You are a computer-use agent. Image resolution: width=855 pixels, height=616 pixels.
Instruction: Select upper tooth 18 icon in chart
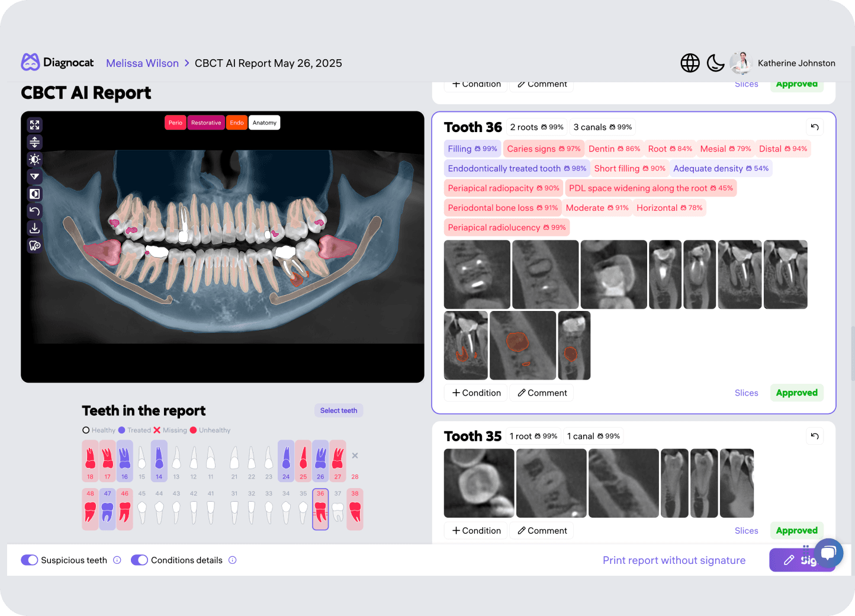pos(90,461)
